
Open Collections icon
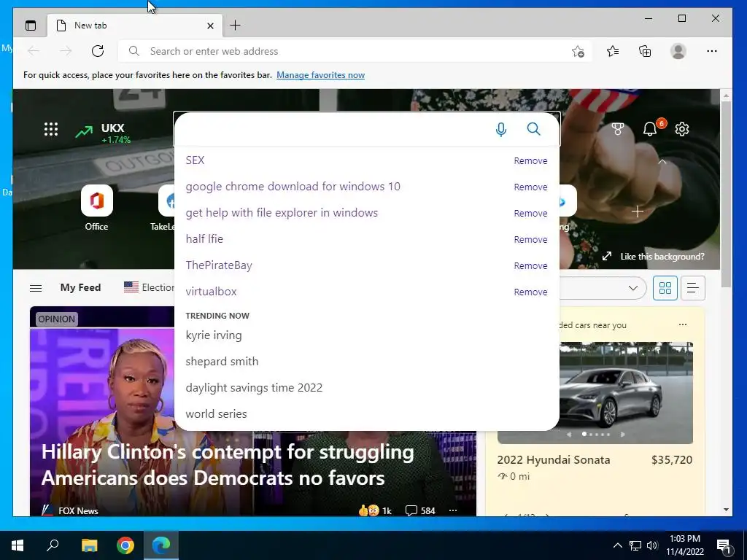click(645, 51)
